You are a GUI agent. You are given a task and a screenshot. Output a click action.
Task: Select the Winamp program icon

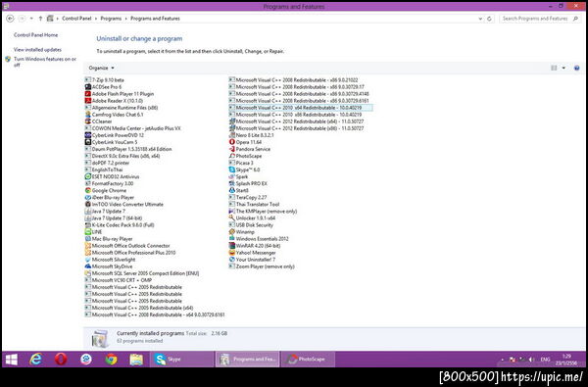pos(231,232)
